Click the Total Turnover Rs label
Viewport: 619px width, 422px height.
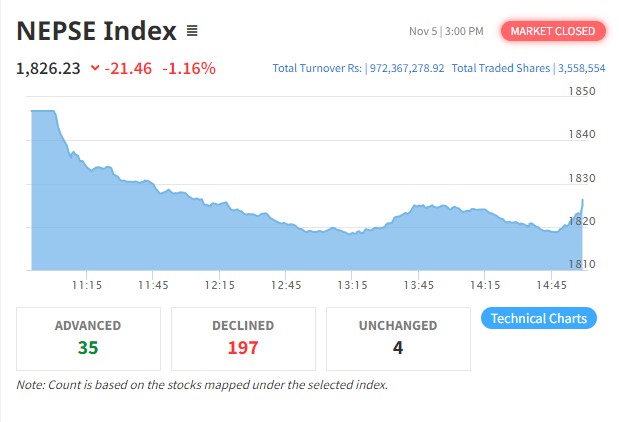coord(319,68)
